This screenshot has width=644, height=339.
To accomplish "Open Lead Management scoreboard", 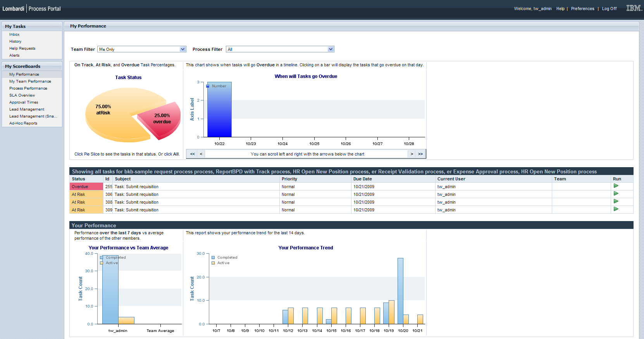I will [x=27, y=109].
